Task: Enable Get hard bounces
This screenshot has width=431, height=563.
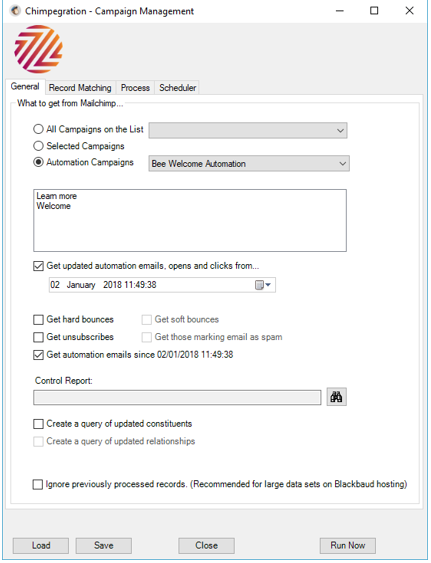Action: 38,320
